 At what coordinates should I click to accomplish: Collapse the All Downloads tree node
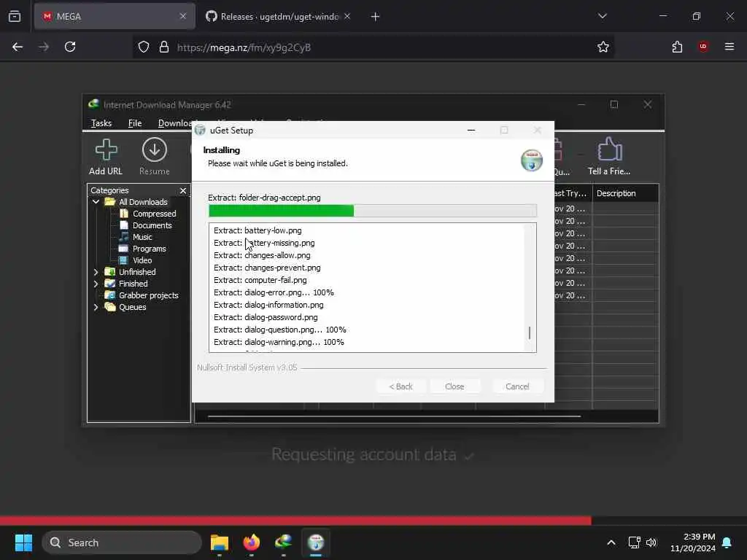coord(96,202)
